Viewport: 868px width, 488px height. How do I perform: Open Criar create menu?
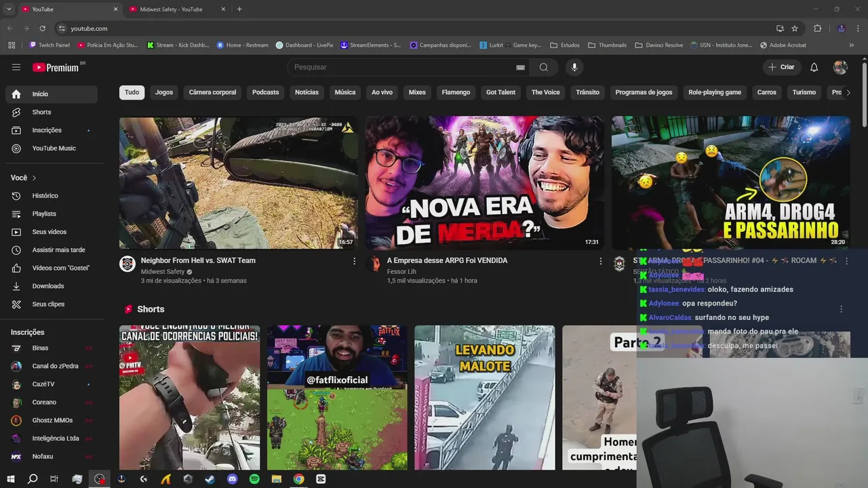pos(781,67)
